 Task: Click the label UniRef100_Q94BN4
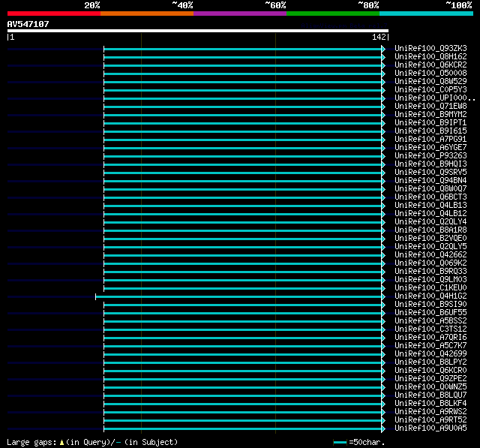[x=430, y=181]
